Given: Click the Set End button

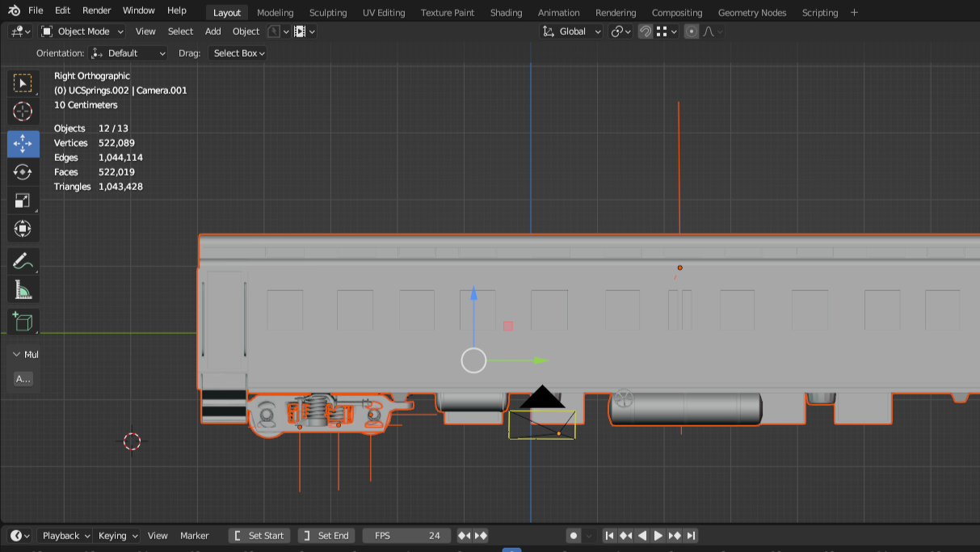Looking at the screenshot, I should (326, 536).
